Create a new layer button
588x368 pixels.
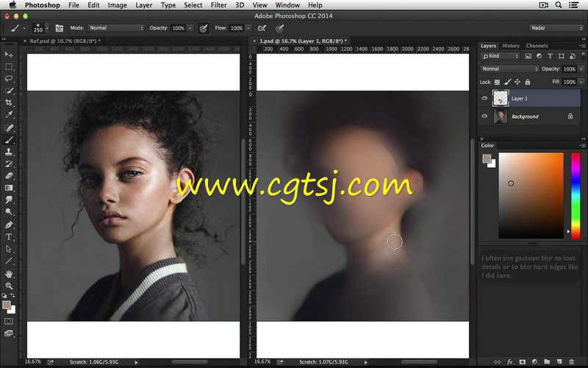(x=559, y=362)
